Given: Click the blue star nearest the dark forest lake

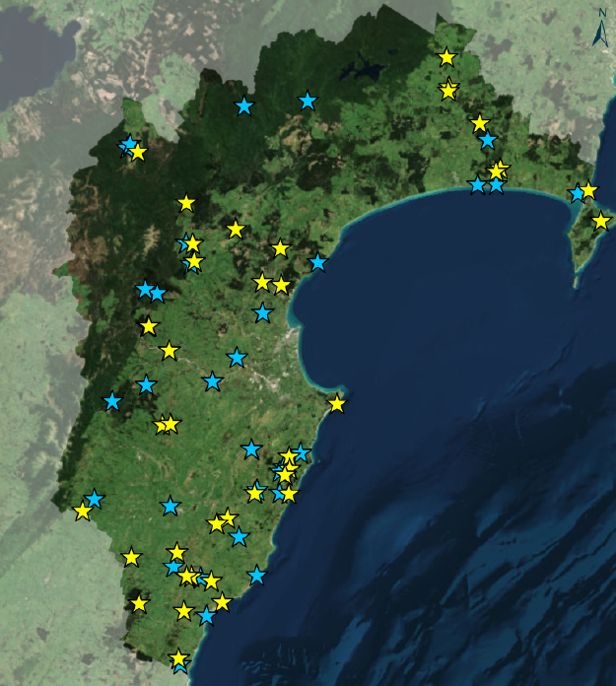Looking at the screenshot, I should coord(308,102).
